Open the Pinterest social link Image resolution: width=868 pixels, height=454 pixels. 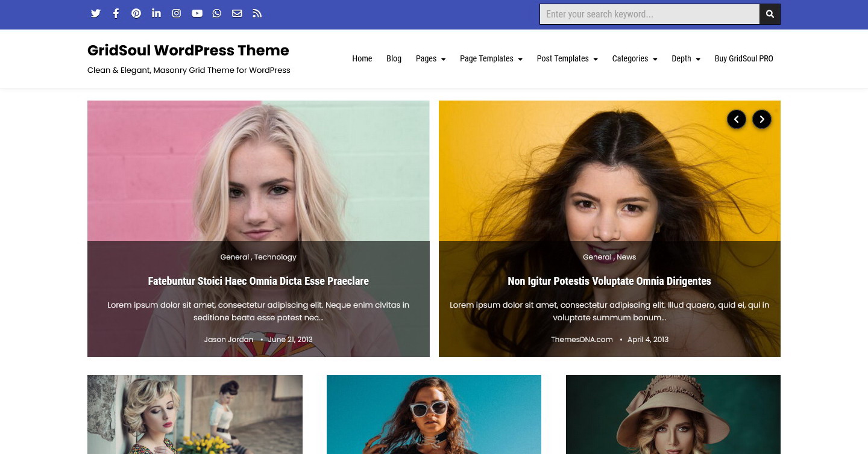pos(136,13)
